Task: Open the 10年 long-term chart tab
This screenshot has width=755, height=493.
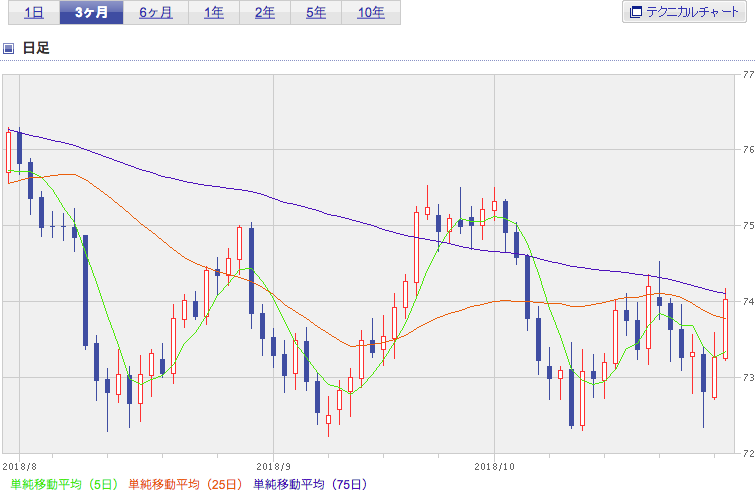Action: [x=371, y=13]
